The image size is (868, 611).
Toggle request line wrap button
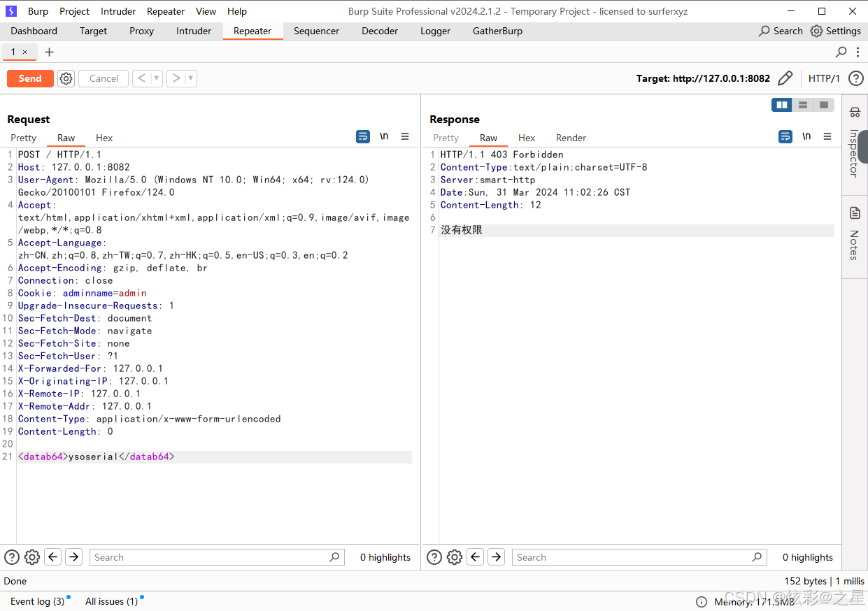(363, 137)
